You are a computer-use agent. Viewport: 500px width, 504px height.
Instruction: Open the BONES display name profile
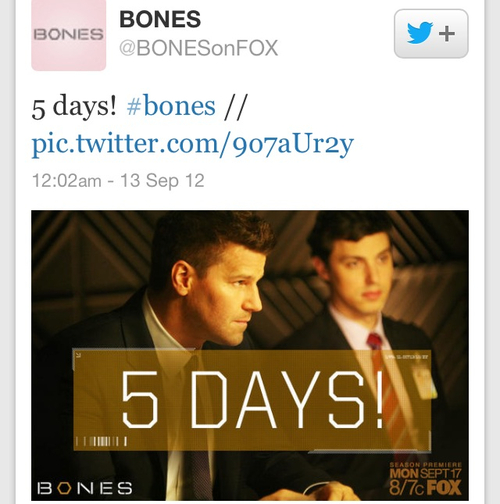(160, 19)
